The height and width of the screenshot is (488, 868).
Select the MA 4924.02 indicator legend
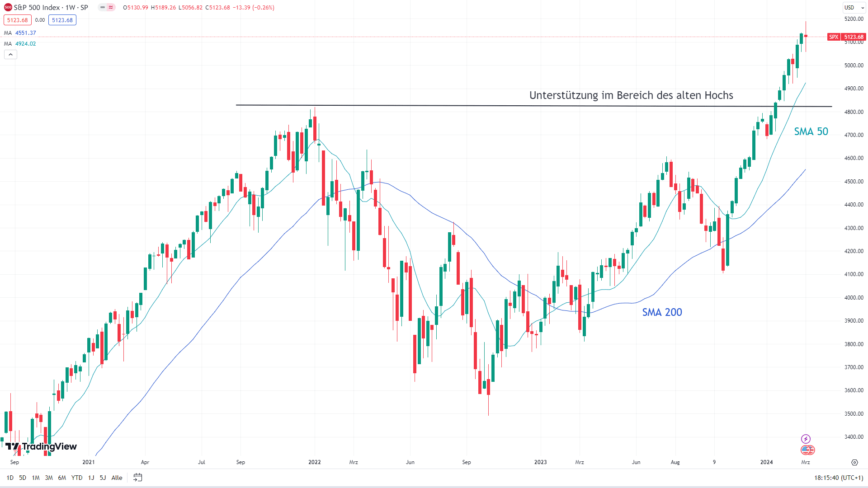click(x=20, y=44)
